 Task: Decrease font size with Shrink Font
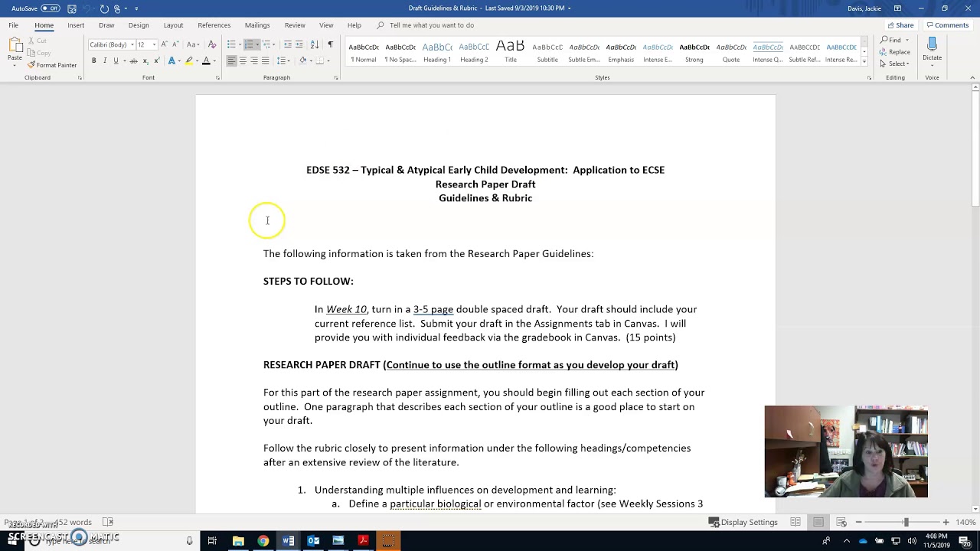[x=175, y=44]
